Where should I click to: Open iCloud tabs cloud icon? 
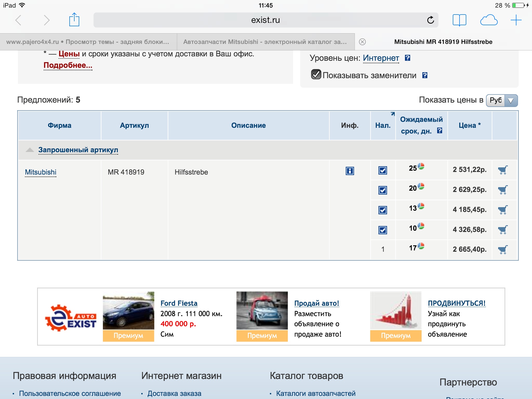coord(489,20)
